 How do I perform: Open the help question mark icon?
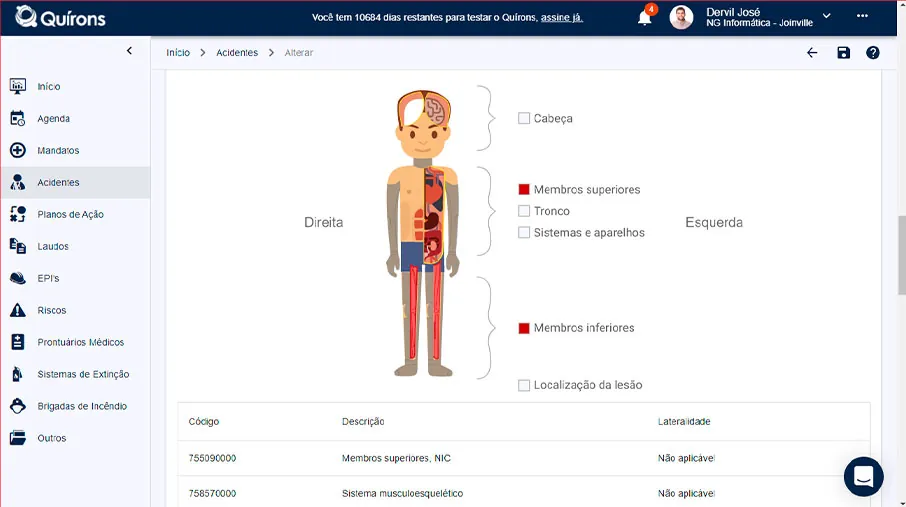(x=872, y=53)
